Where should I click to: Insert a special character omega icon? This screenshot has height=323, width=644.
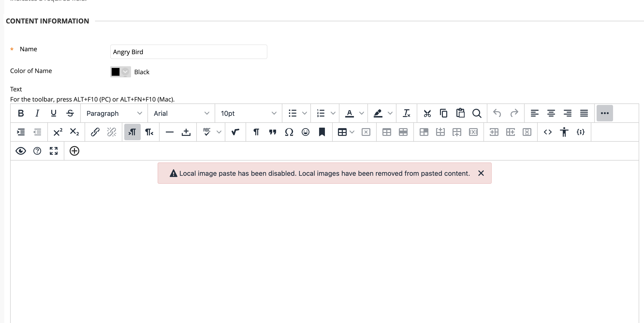click(x=289, y=132)
